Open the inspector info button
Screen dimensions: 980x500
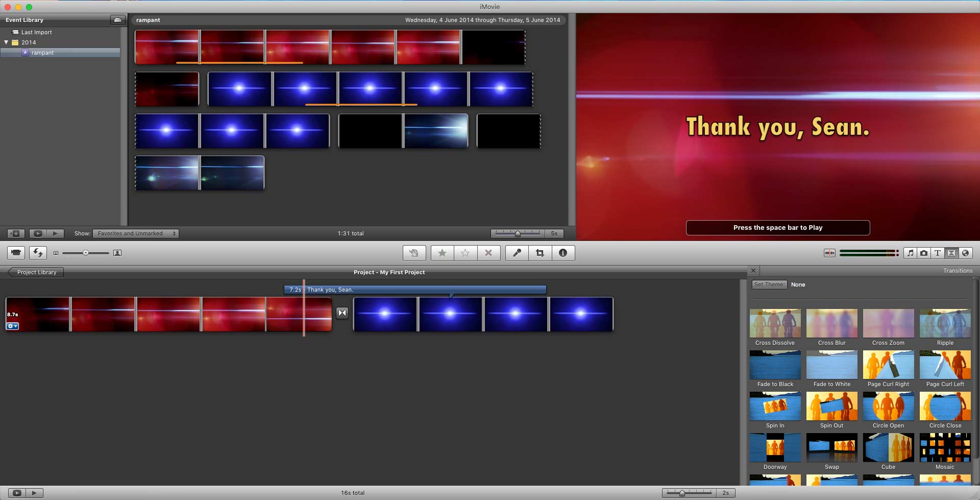[x=563, y=253]
